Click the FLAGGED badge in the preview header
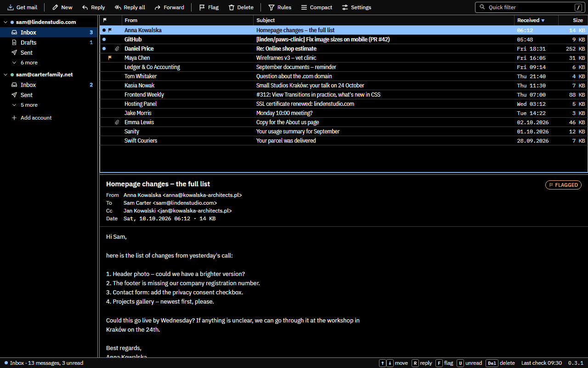Viewport: 588px width, 368px height. [563, 185]
